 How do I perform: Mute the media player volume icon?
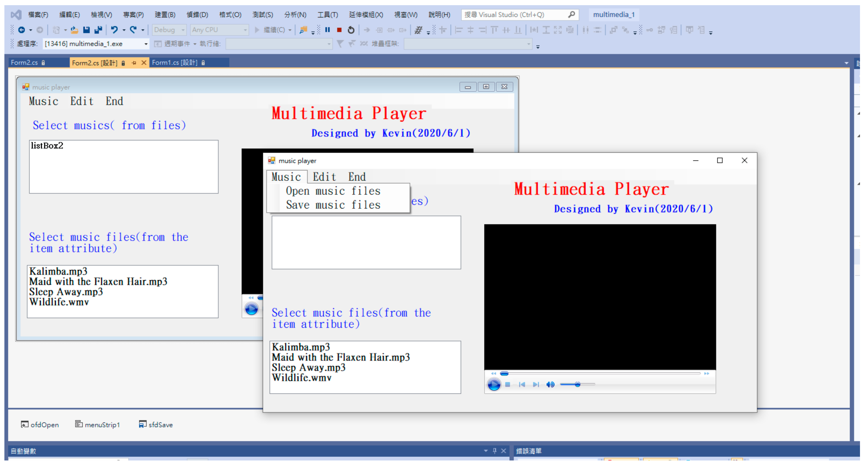click(x=550, y=385)
